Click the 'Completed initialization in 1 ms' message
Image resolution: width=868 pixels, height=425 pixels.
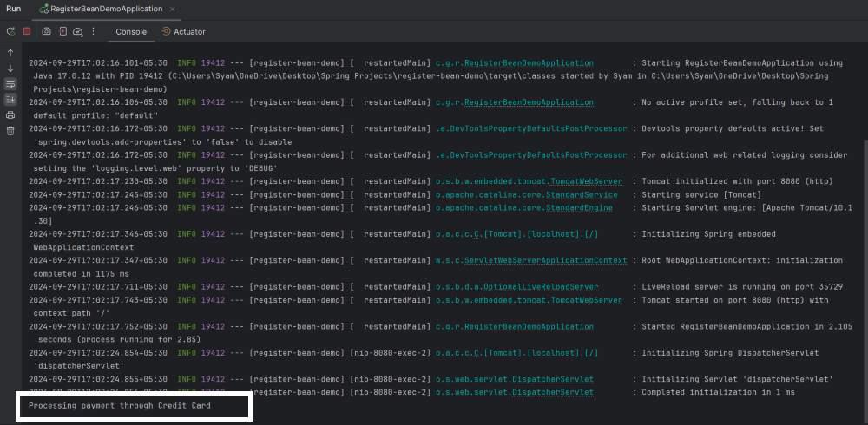point(718,392)
